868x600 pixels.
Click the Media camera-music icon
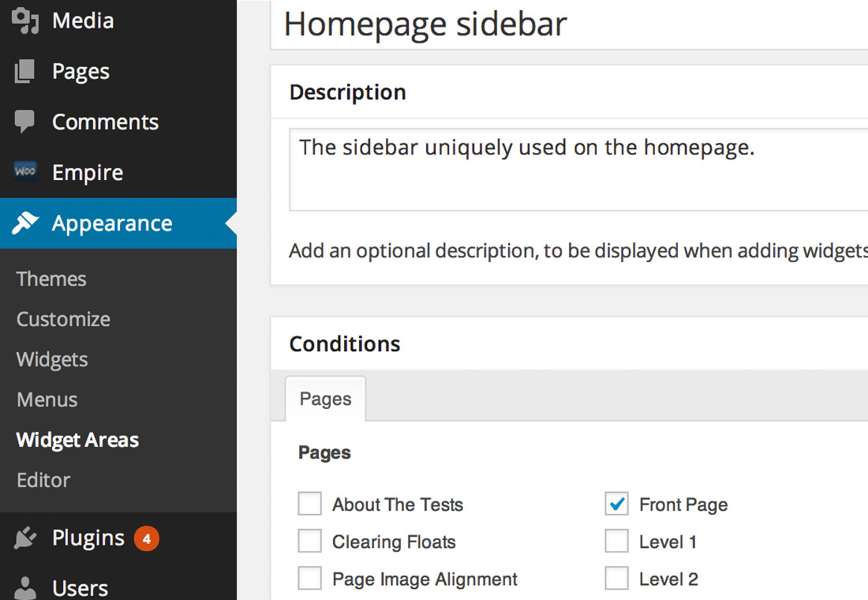tap(26, 21)
